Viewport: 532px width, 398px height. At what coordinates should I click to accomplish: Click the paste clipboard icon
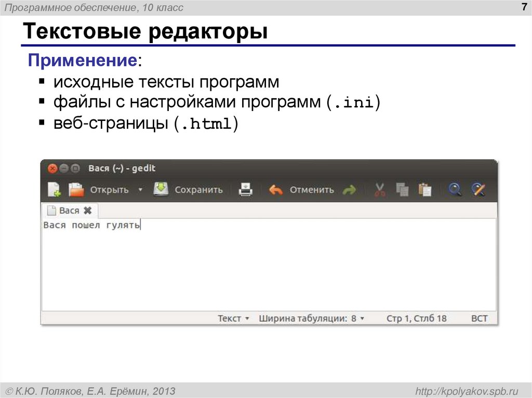coord(425,190)
